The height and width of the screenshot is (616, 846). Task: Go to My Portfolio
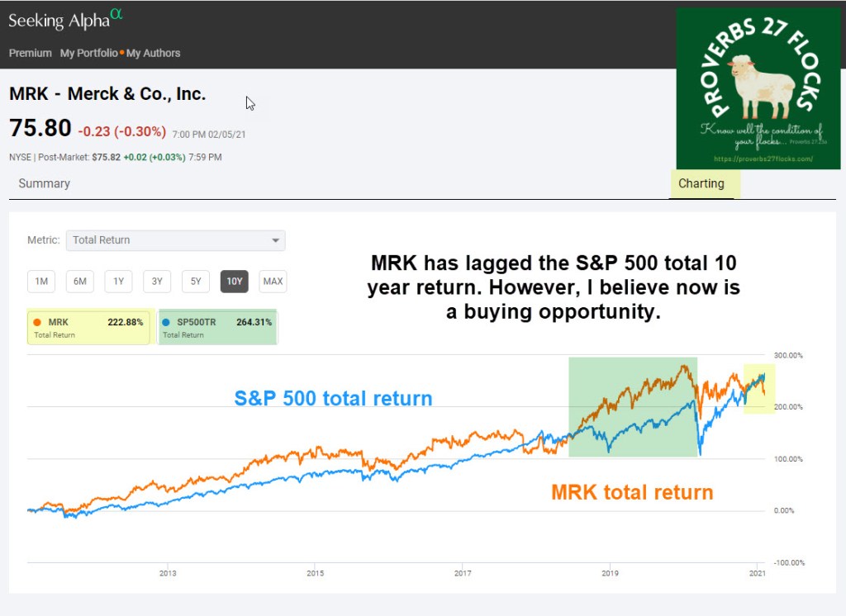[x=88, y=53]
